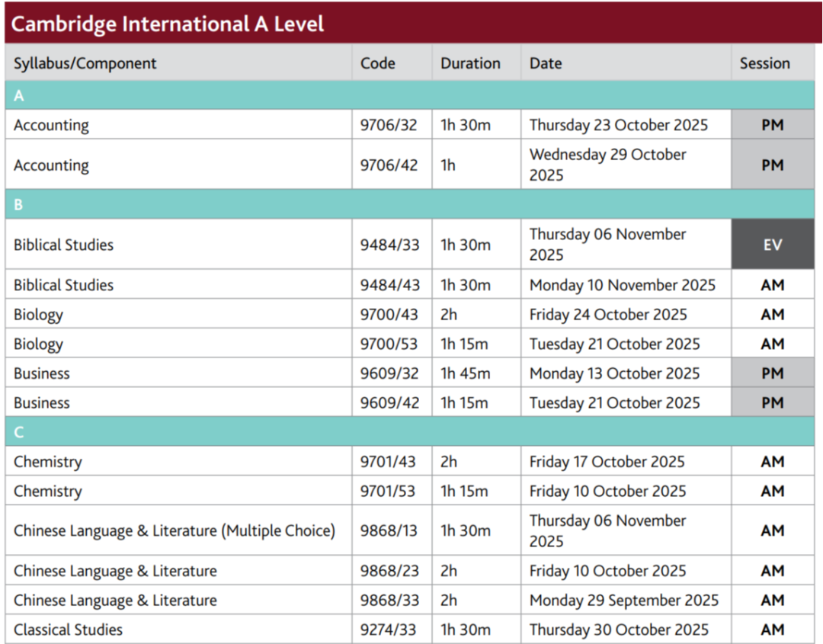Click 'Business' in the 9609/42 row
823x644 pixels.
point(41,402)
